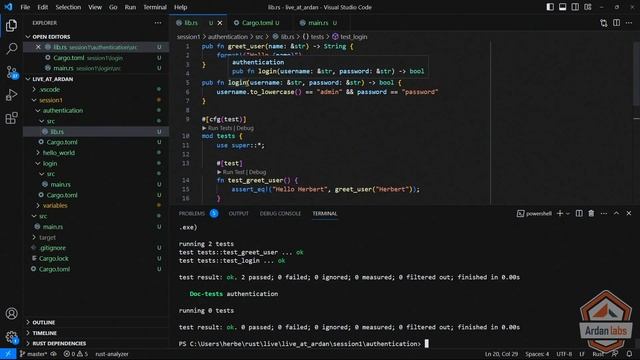The image size is (640, 360).
Task: Switch to the Debug Console tab
Action: click(280, 213)
